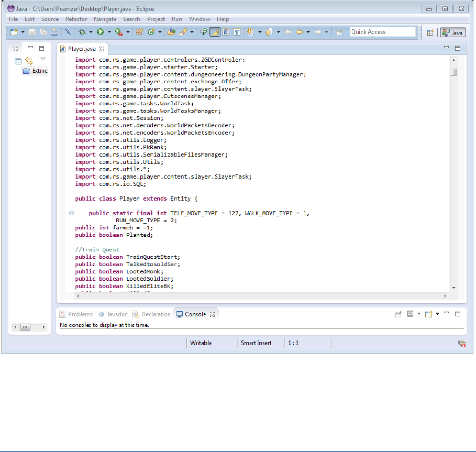Open the Run button dropdown arrow
Viewport: 476px width, 452px height.
[x=109, y=32]
